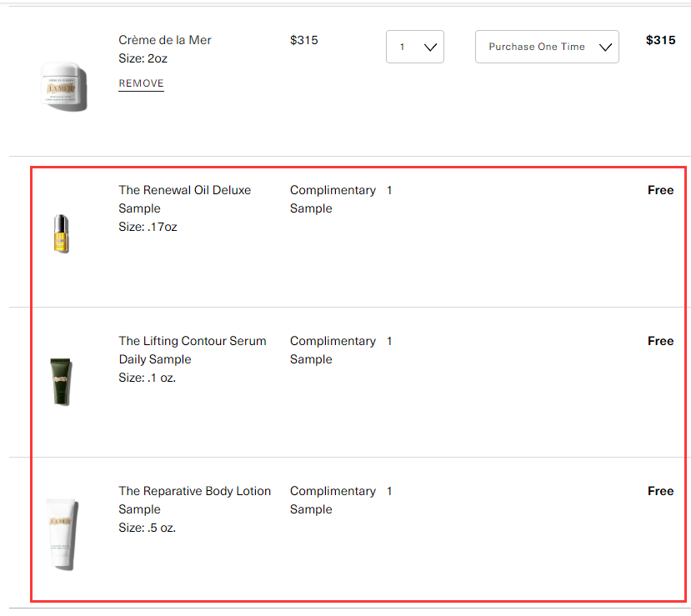Click the Size: 2oz text
The image size is (691, 616).
143,58
